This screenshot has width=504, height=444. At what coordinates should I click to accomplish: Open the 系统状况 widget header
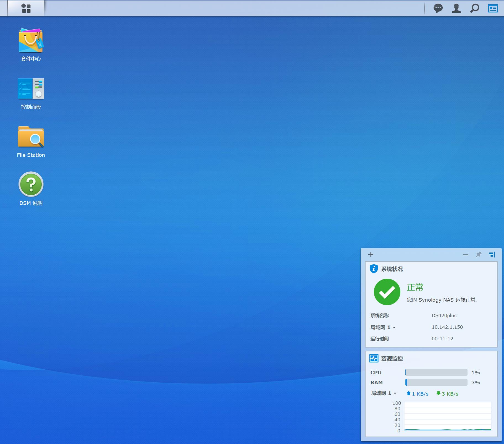coord(392,269)
